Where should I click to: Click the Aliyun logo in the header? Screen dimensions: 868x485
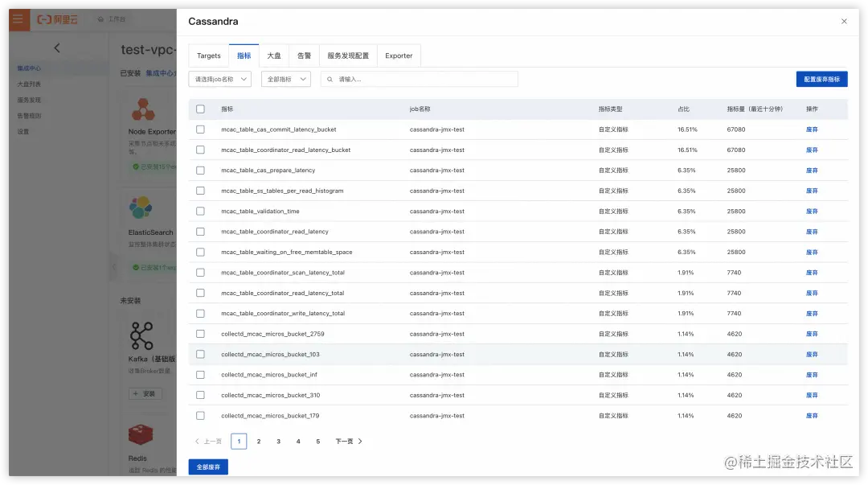click(58, 19)
